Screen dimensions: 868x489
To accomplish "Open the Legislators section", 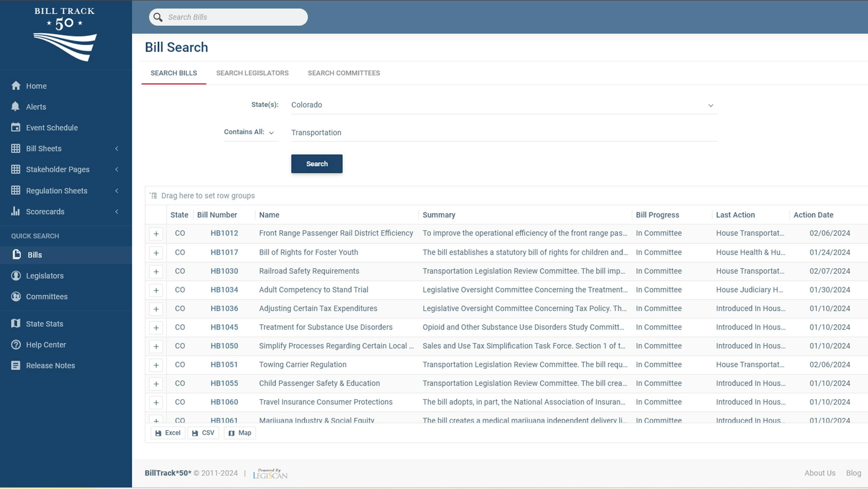I will (44, 276).
